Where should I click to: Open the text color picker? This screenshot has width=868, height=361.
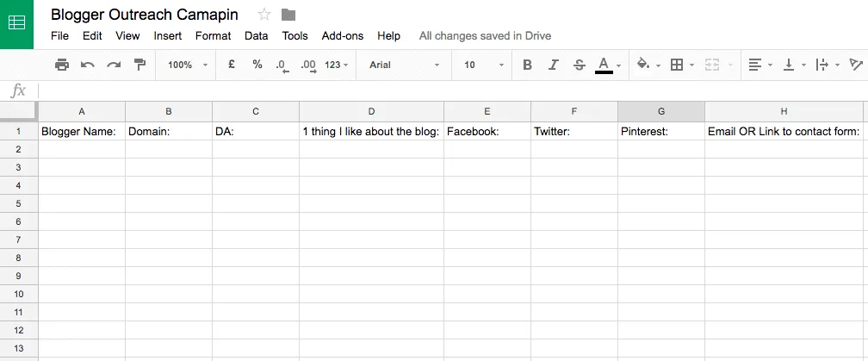coord(604,65)
